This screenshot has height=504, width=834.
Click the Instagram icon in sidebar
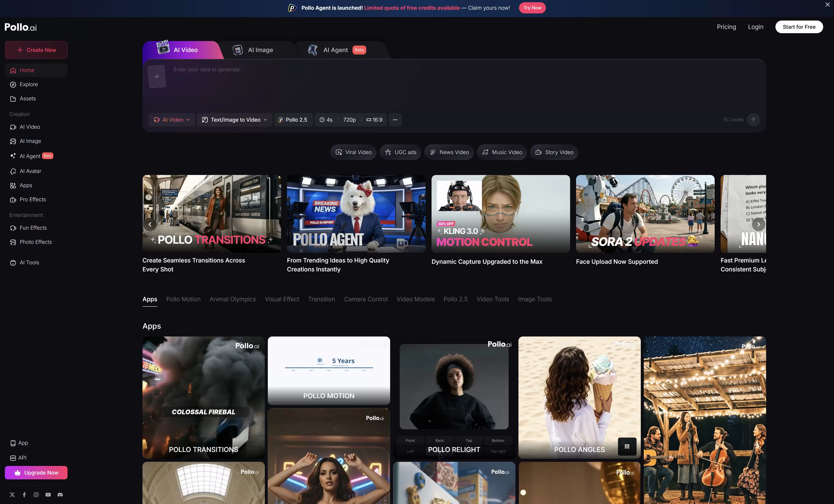[36, 494]
